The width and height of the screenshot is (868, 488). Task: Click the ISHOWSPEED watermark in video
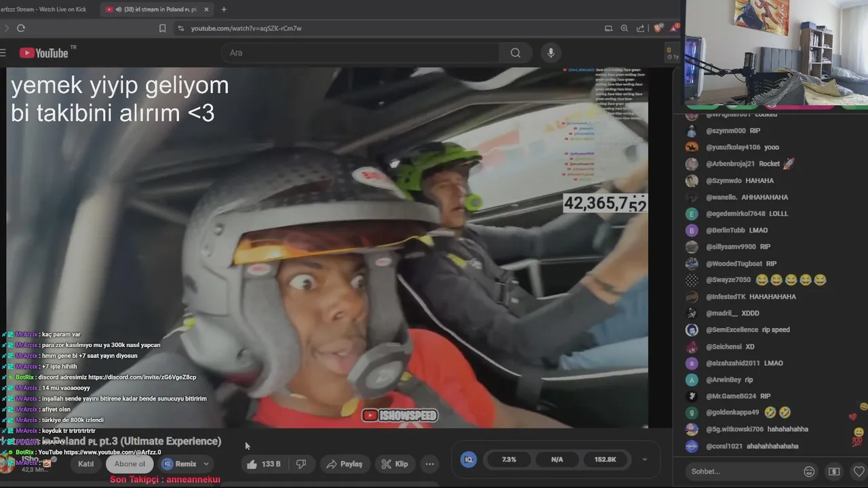tap(400, 415)
